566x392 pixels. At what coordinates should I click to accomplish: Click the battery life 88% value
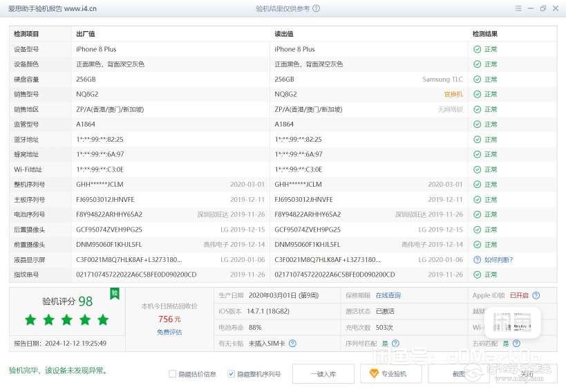pyautogui.click(x=255, y=328)
